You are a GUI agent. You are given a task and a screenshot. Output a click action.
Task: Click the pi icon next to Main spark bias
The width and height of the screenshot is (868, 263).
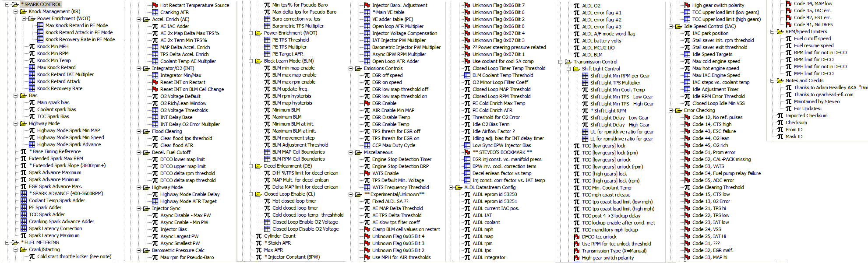[32, 102]
